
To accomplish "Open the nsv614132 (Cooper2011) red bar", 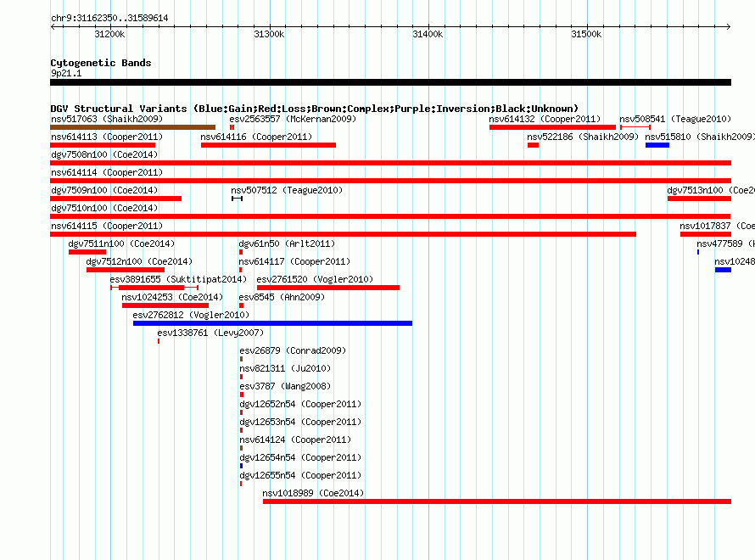I will click(552, 127).
